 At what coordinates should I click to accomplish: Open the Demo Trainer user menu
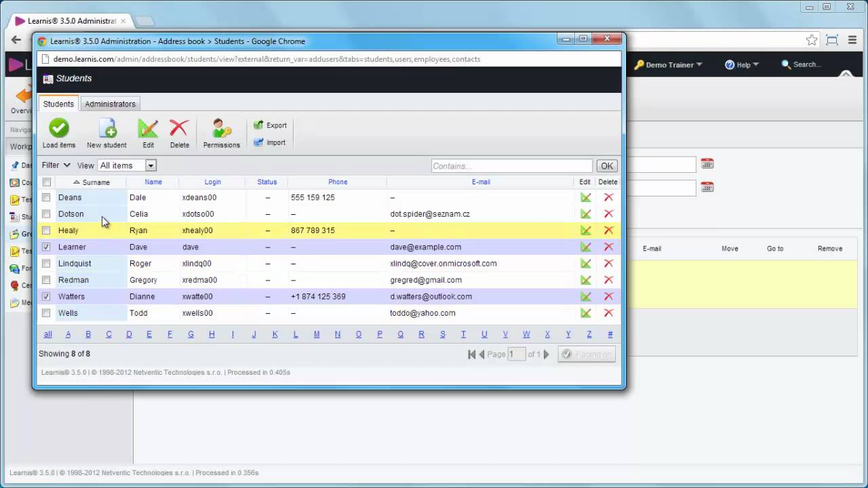coord(669,65)
